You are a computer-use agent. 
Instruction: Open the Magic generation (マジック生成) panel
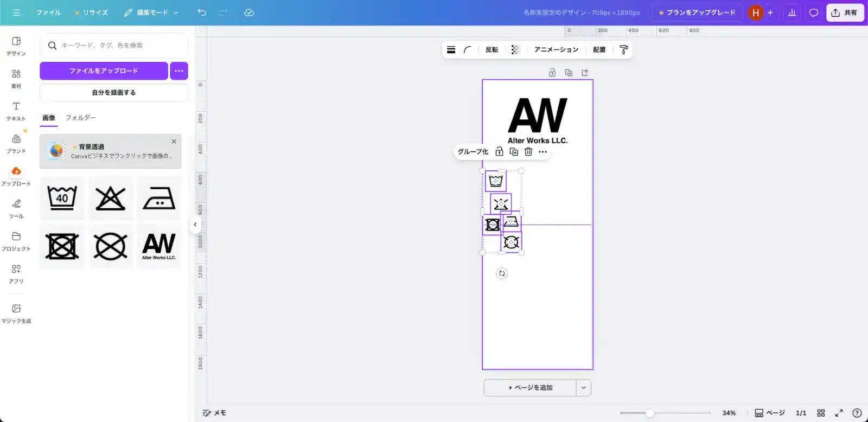pos(16,313)
